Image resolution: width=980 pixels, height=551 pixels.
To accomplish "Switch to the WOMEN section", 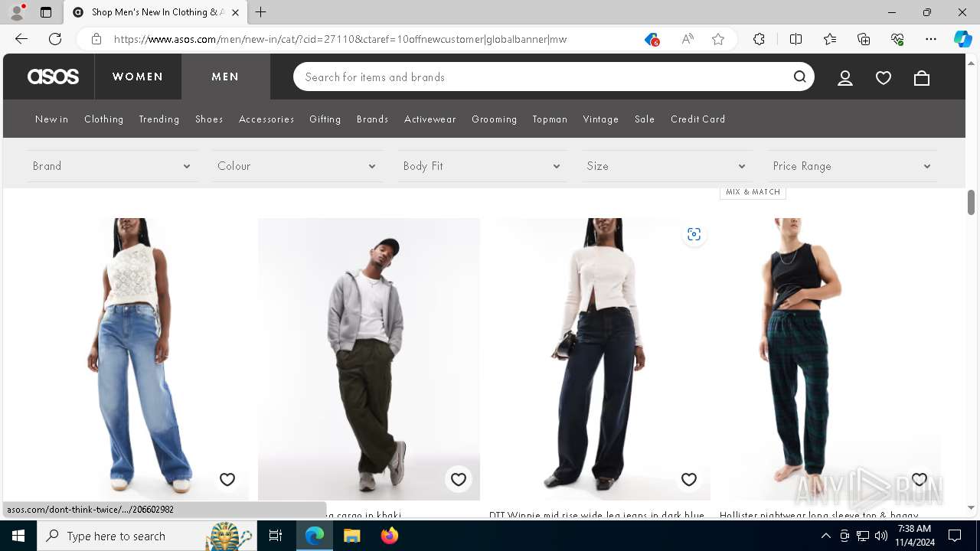I will 138,77.
